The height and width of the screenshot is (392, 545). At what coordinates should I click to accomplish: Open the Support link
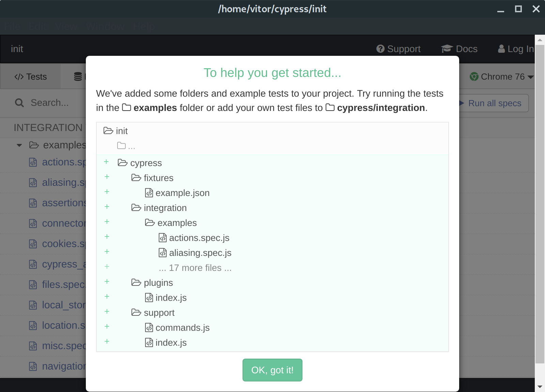pos(398,49)
